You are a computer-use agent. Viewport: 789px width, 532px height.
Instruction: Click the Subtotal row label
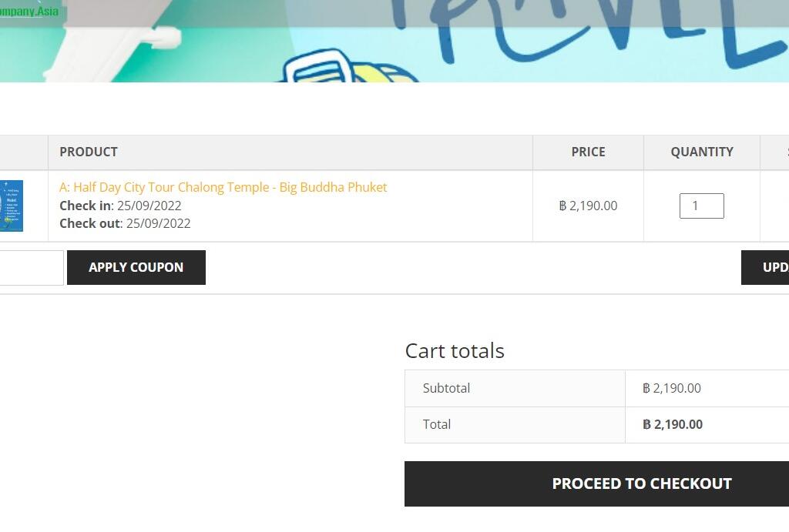tap(446, 388)
